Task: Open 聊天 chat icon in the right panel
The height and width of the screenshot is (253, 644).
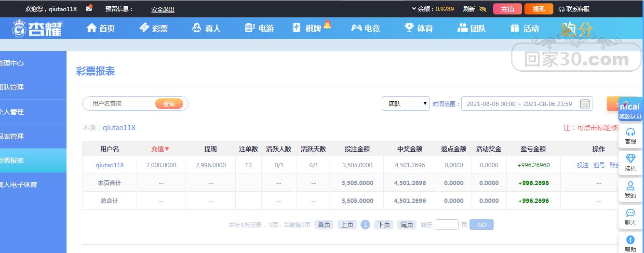Action: (x=631, y=217)
